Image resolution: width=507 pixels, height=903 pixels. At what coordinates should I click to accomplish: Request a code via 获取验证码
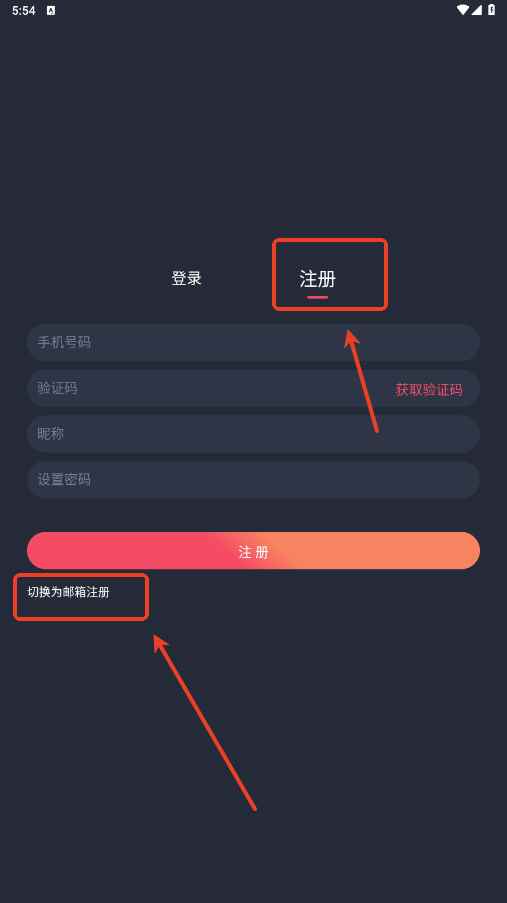(x=429, y=390)
